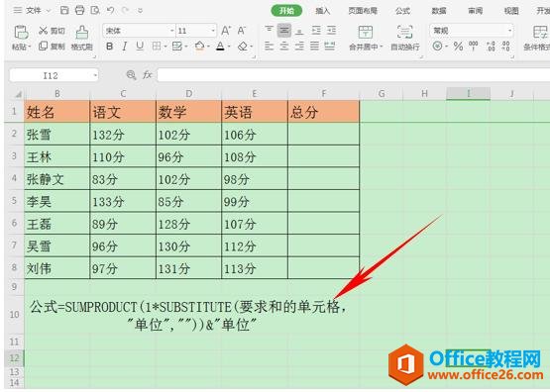Toggle vertical middle alignment
550x392 pixels.
pos(284,31)
